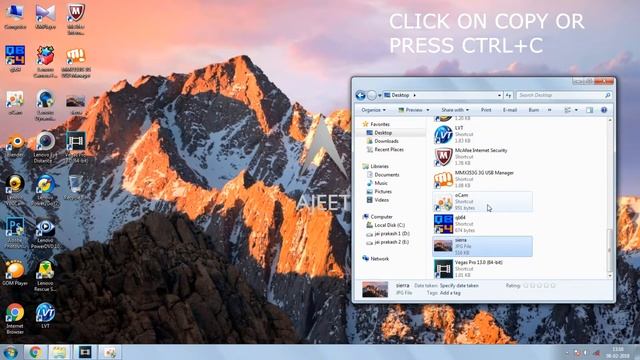Select the Adobe Photoshop desktop shortcut
This screenshot has width=640, height=360.
click(15, 233)
